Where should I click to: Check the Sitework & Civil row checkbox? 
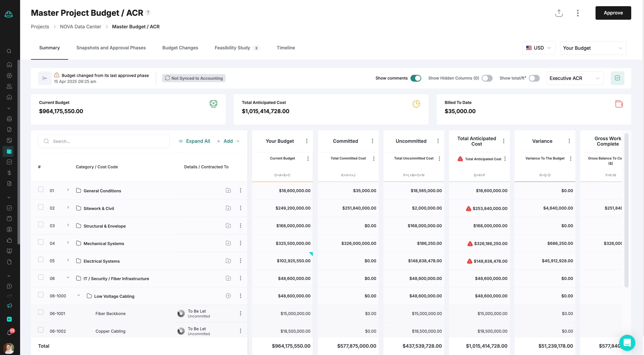coord(41,207)
